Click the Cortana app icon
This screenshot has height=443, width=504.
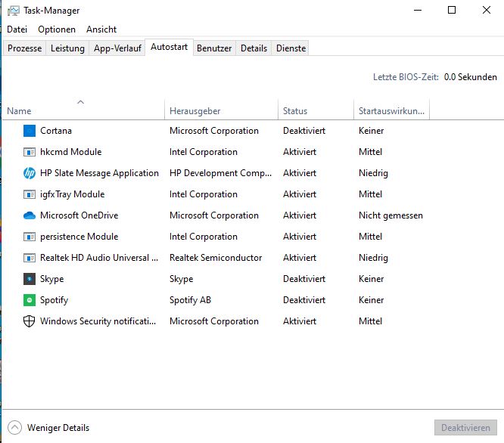click(x=30, y=131)
